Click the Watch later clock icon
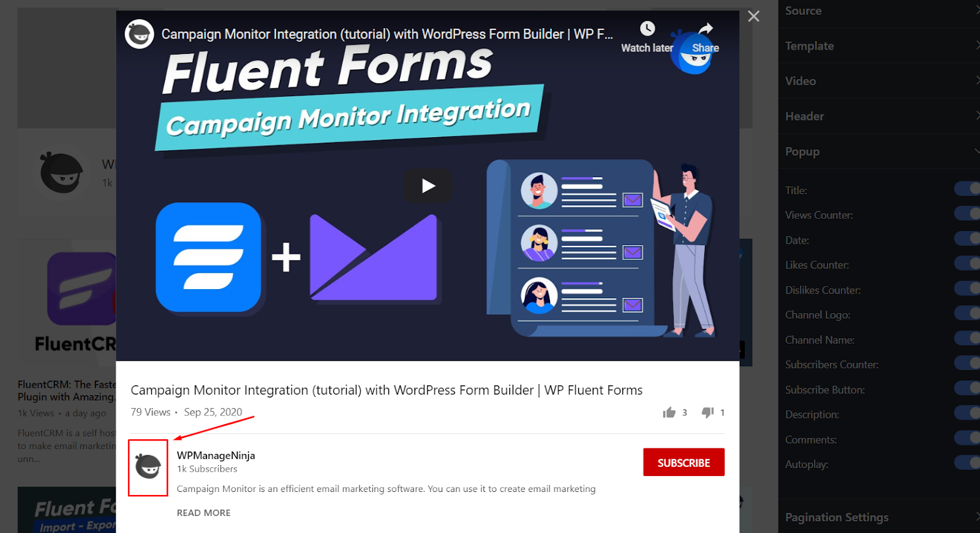980x533 pixels. pos(647,29)
